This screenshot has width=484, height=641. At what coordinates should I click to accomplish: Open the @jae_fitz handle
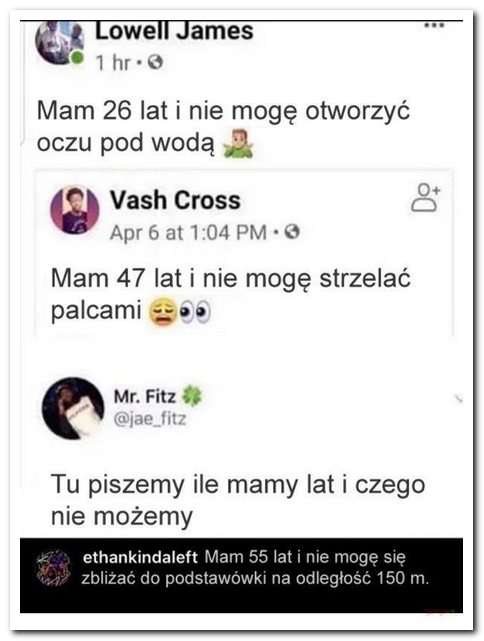click(150, 419)
